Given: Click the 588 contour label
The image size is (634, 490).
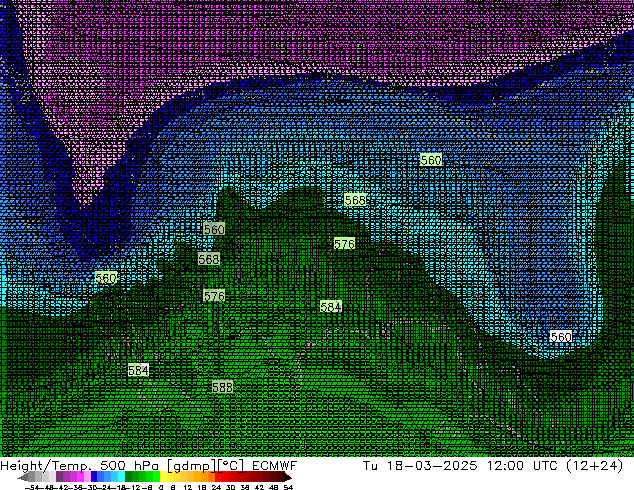Looking at the screenshot, I should point(222,387).
